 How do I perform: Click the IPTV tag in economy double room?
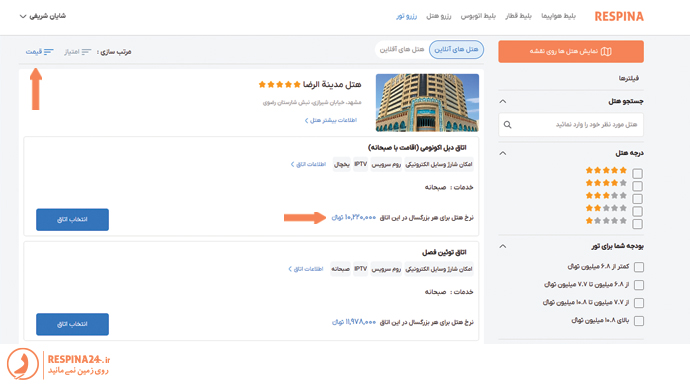tap(360, 164)
